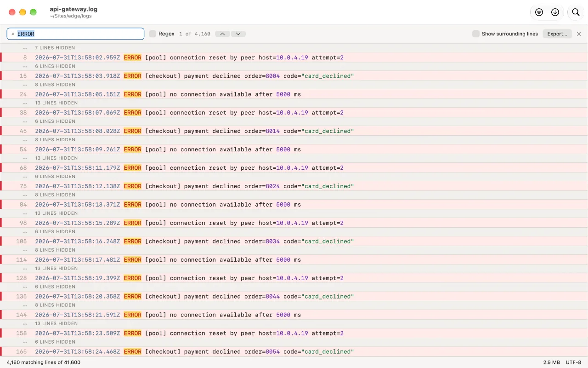Select line 24 no connection available
Image resolution: width=588 pixels, height=368 pixels.
coord(294,94)
